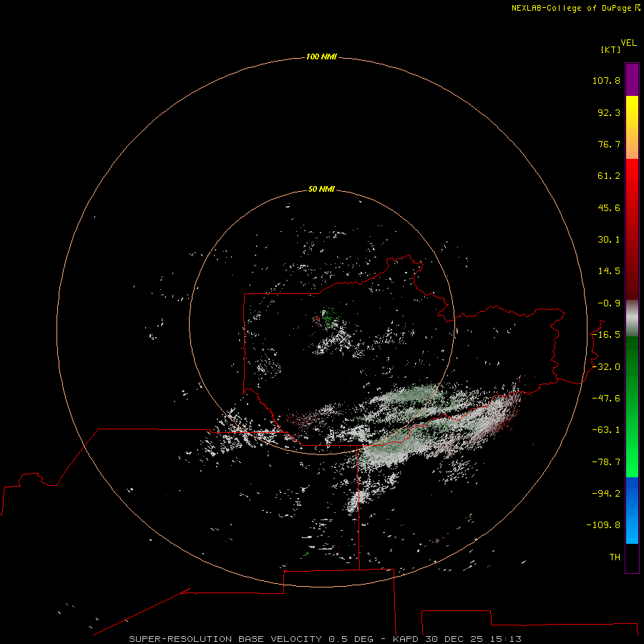Click the [KT] units label

pyautogui.click(x=611, y=49)
